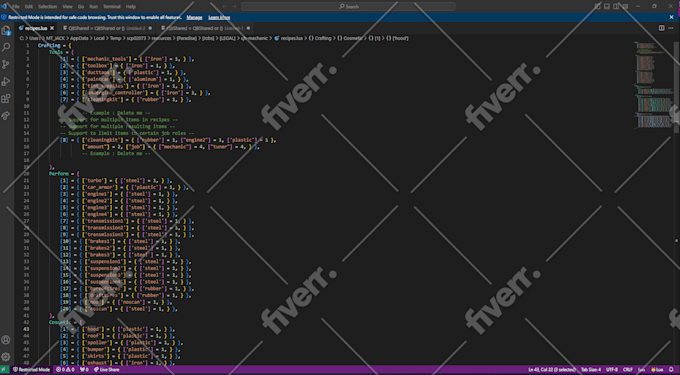Open the Live Share view in activity bar
680x375 pixels.
click(6, 116)
